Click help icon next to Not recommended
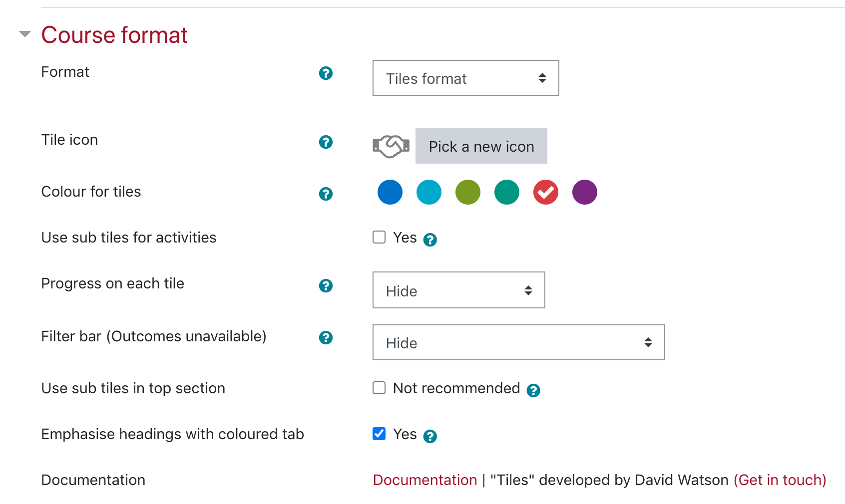 pos(533,391)
